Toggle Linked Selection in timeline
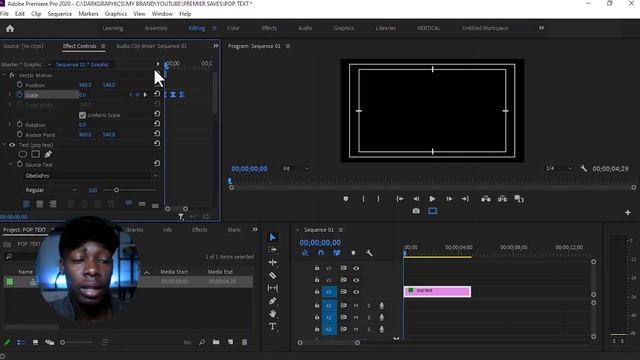The image size is (640, 360). (x=337, y=253)
